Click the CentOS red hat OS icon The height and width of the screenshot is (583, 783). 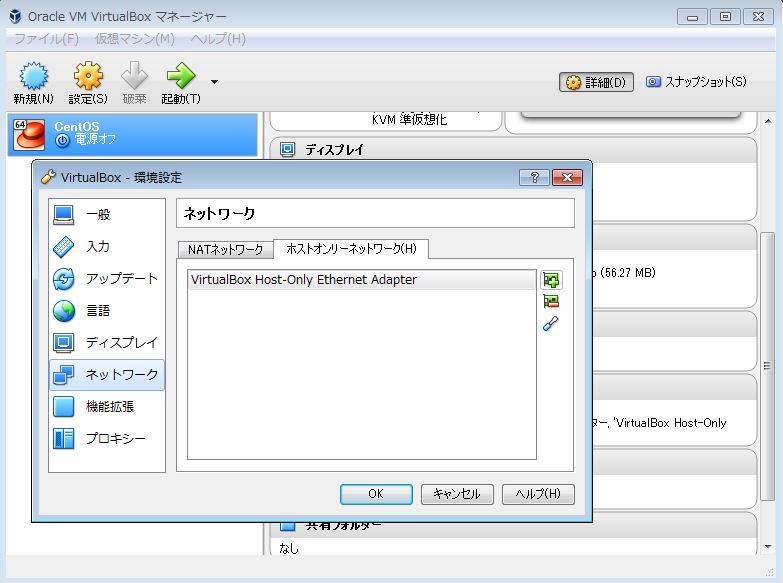[x=29, y=134]
